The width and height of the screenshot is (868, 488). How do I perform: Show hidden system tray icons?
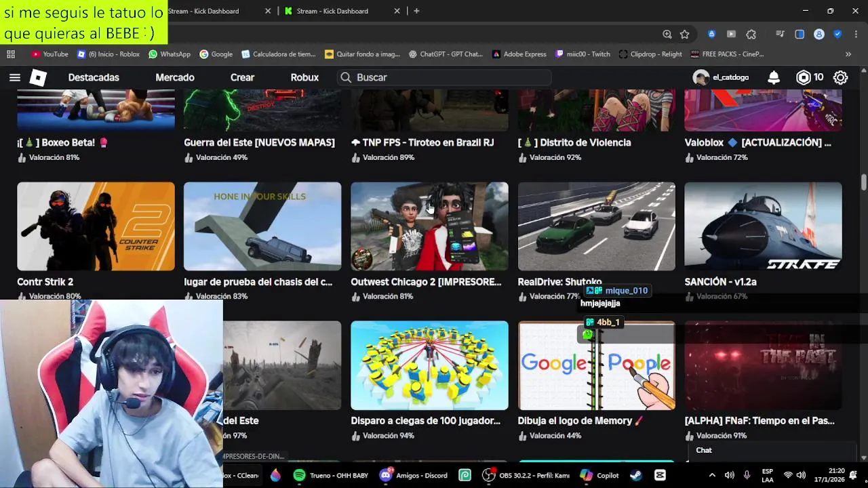711,475
